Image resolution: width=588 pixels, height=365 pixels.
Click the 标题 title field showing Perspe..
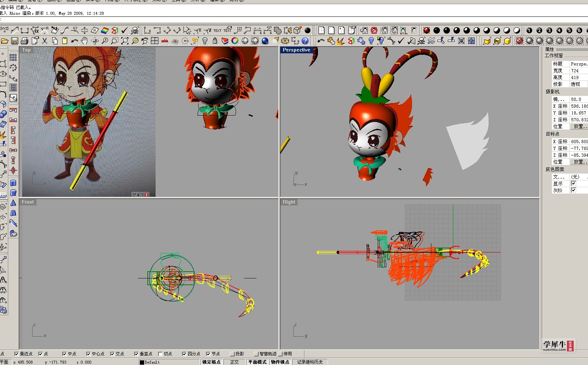(578, 64)
